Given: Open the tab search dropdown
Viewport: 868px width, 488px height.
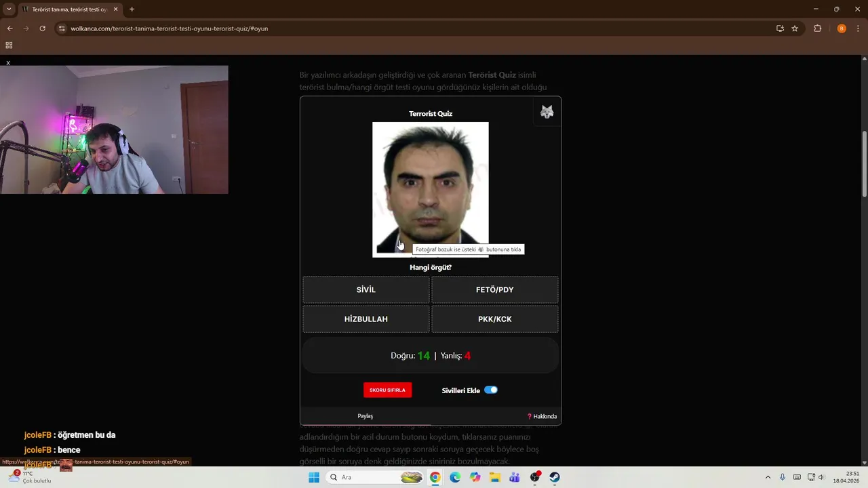Looking at the screenshot, I should click(9, 9).
